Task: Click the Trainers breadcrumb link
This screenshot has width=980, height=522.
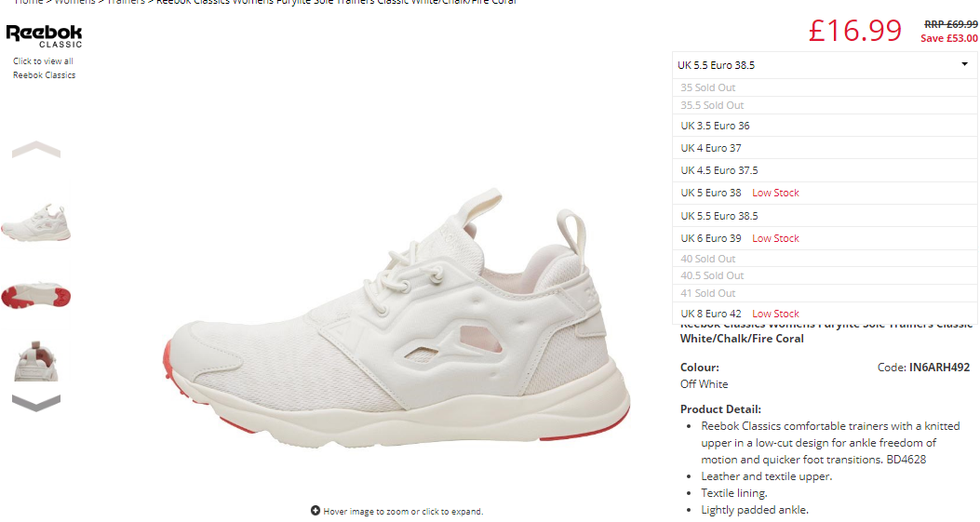Action: coord(126,2)
